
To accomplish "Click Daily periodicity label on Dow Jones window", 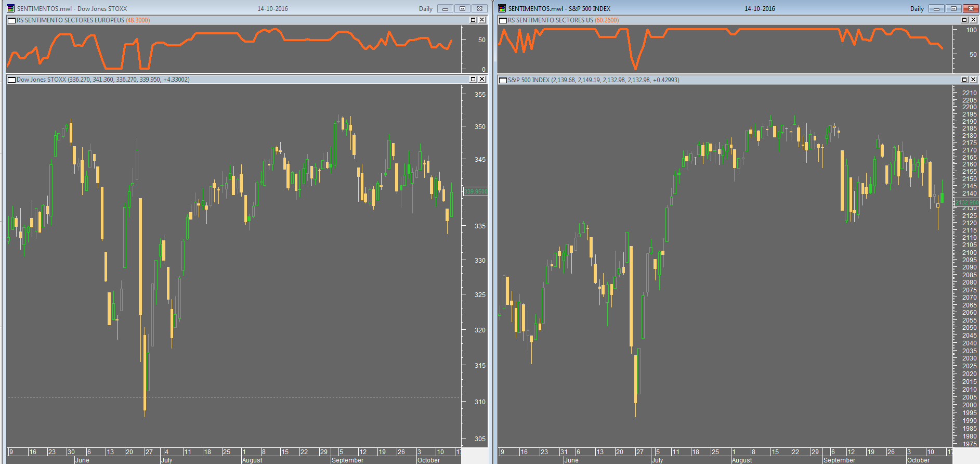I will pos(426,9).
